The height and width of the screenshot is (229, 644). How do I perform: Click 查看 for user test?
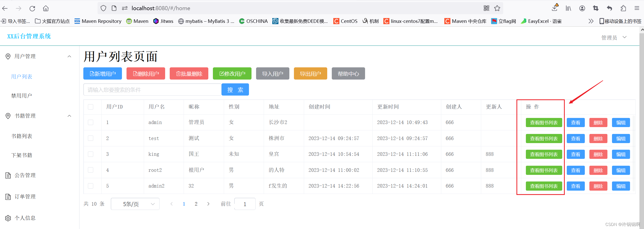click(x=576, y=139)
